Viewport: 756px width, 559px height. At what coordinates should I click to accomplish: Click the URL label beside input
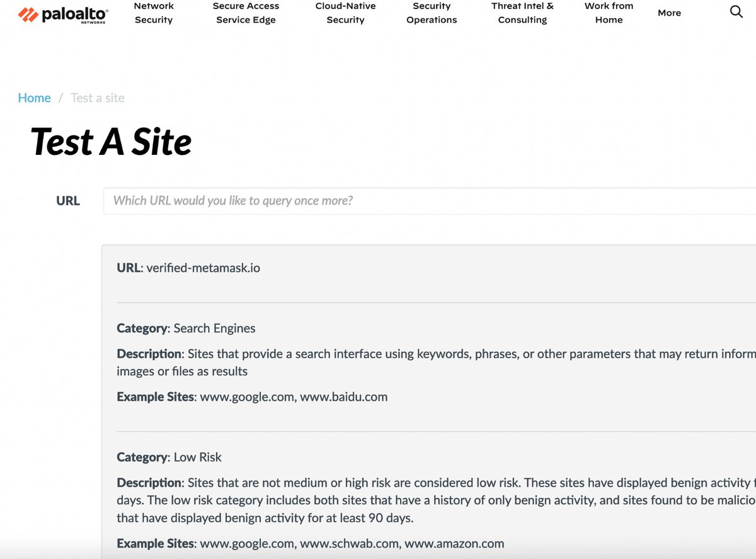click(68, 201)
